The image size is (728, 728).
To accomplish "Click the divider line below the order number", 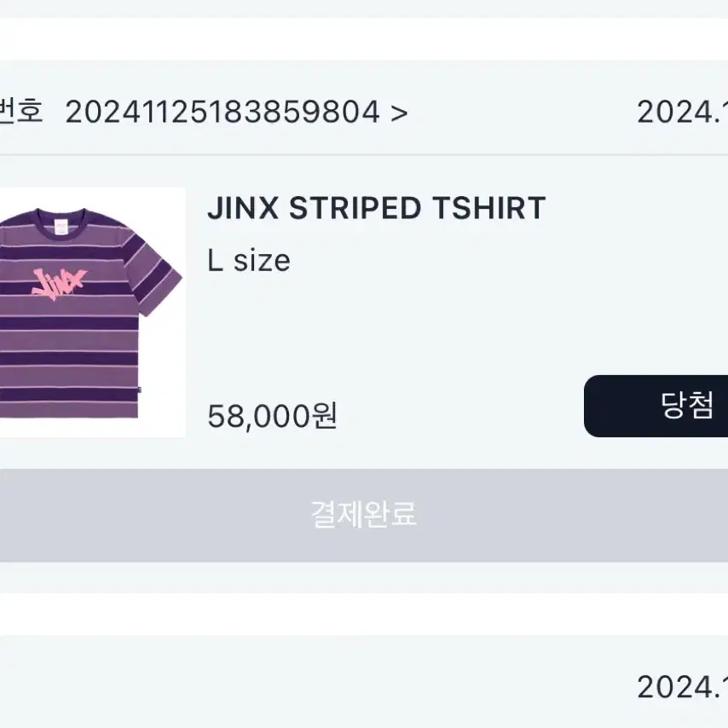I will tap(364, 154).
